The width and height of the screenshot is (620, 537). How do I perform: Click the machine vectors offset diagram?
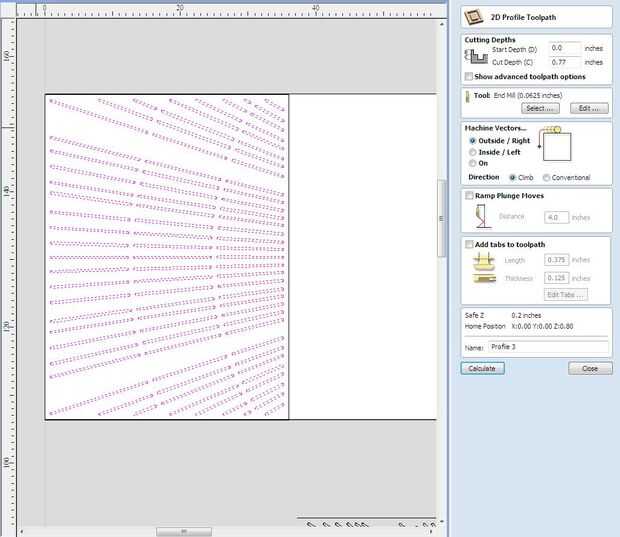[x=555, y=144]
